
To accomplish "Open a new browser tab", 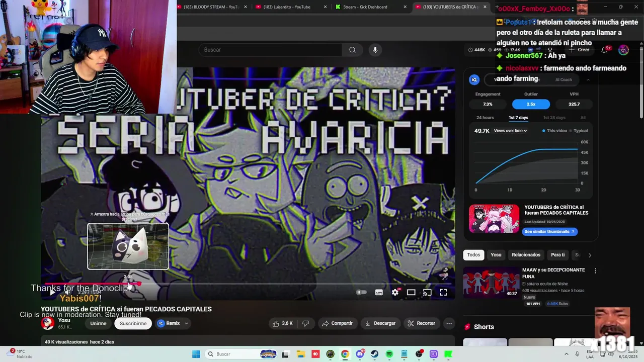I will [497, 7].
